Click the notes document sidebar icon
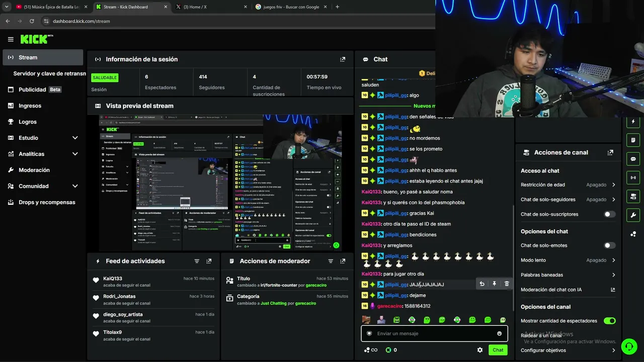 pyautogui.click(x=633, y=140)
